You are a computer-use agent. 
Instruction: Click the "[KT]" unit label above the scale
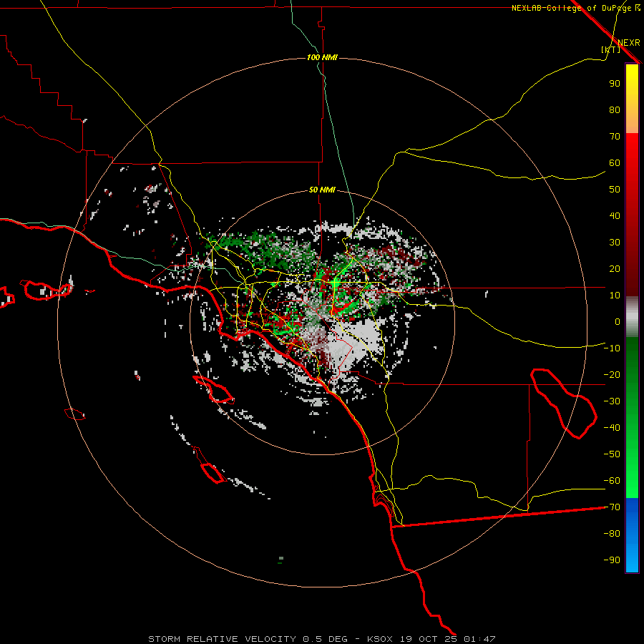[x=611, y=49]
